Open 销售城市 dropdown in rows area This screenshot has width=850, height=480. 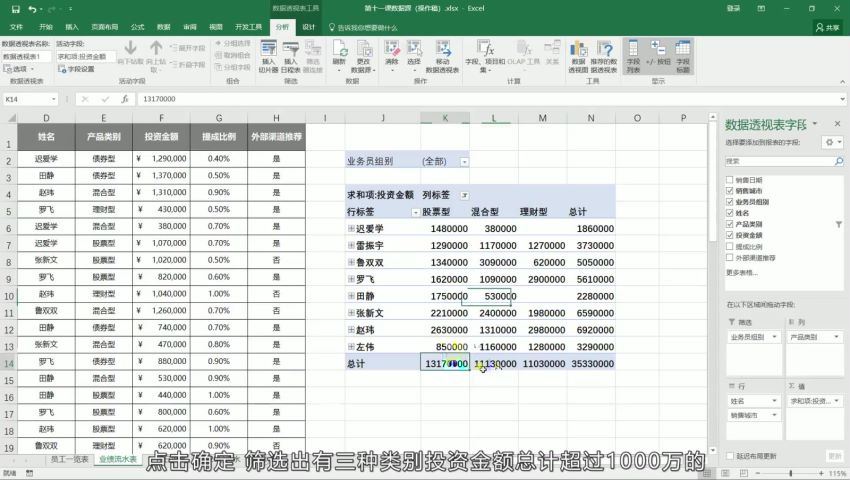(x=774, y=415)
